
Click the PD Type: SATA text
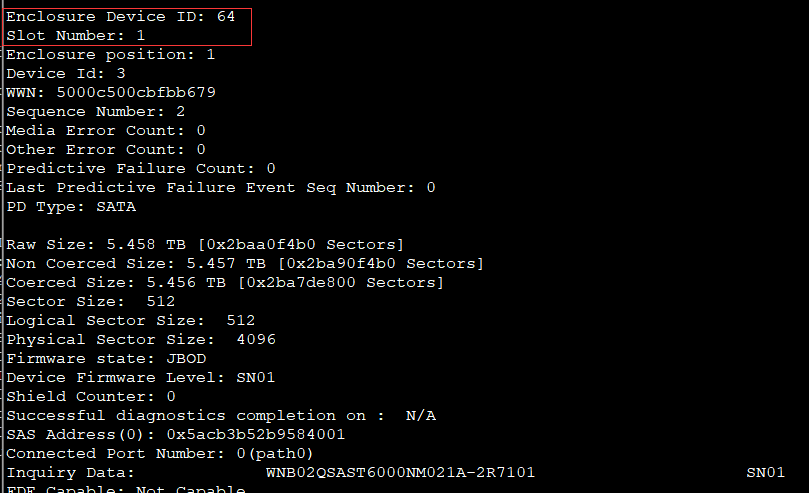coord(71,207)
